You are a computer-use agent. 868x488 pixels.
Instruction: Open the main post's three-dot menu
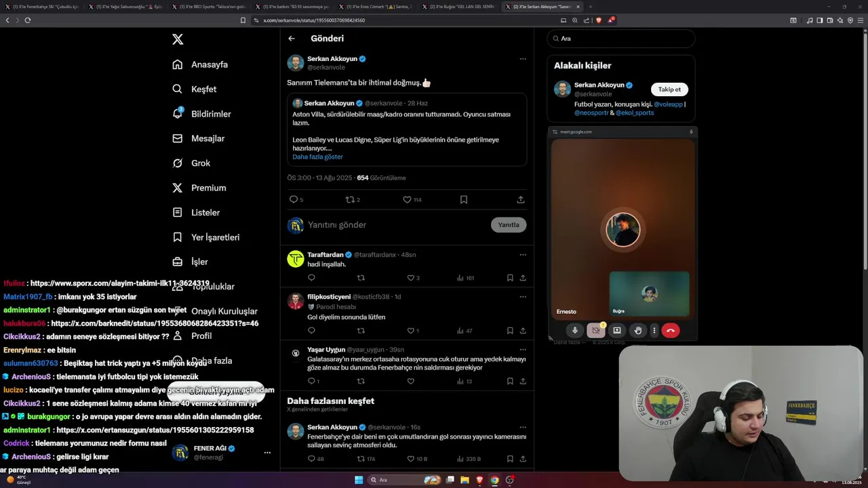(x=523, y=59)
